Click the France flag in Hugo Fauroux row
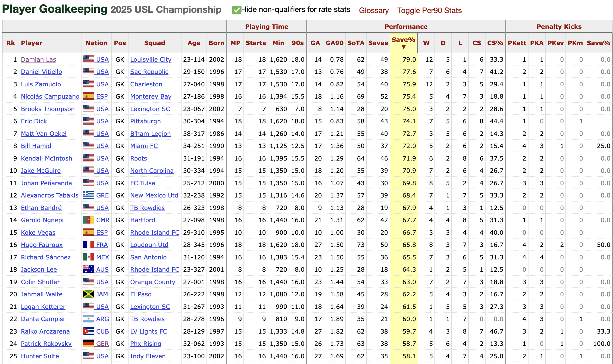Viewport: 613px width, 364px height. [x=88, y=245]
